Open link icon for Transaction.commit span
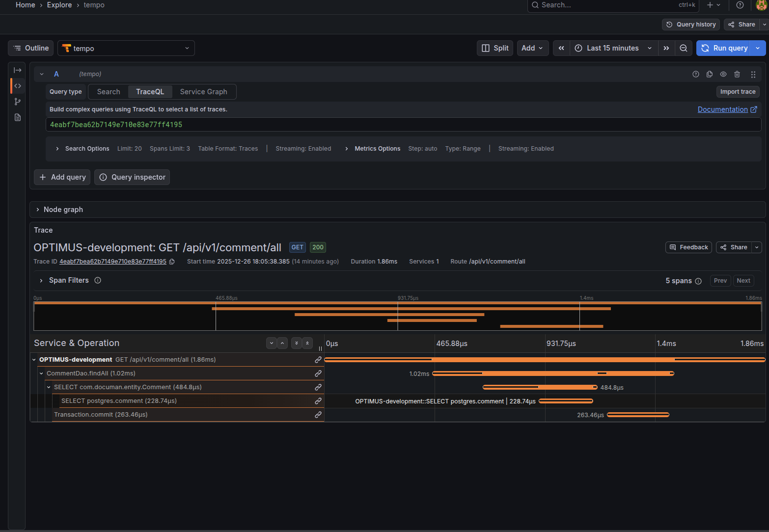Viewport: 769px width, 532px height. click(318, 415)
